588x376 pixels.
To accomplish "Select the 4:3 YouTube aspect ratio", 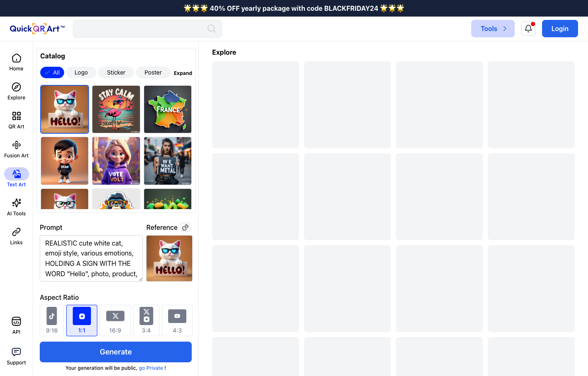I will click(177, 320).
